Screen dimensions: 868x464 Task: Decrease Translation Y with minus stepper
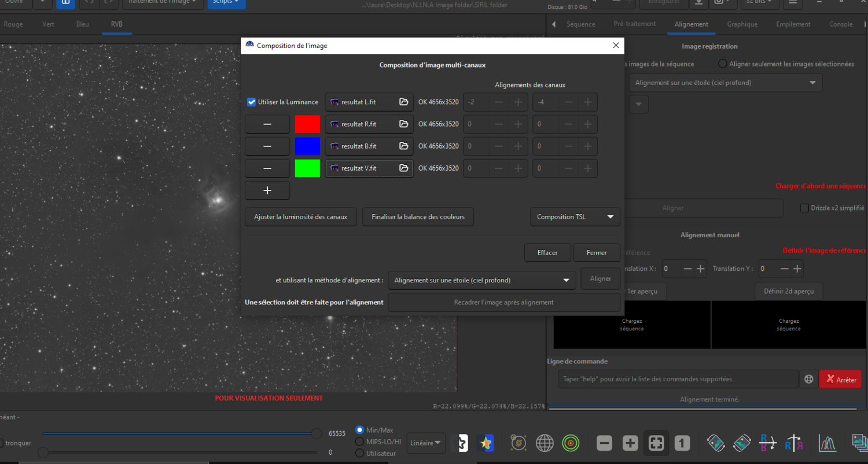[784, 269]
